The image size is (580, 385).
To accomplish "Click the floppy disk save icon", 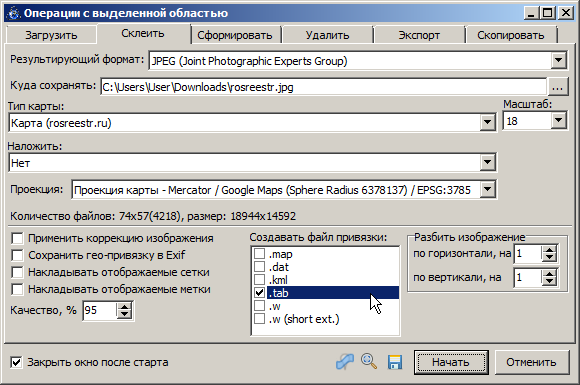I will point(395,362).
